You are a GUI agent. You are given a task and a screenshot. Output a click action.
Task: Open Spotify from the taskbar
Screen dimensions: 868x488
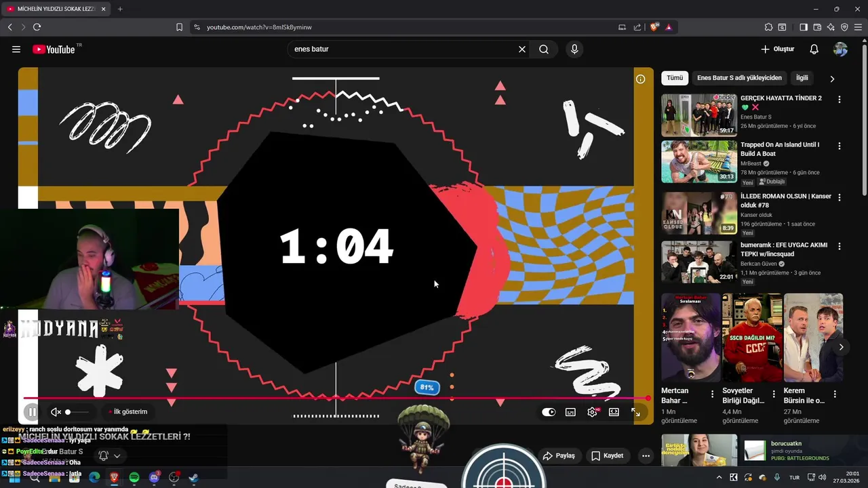134,478
